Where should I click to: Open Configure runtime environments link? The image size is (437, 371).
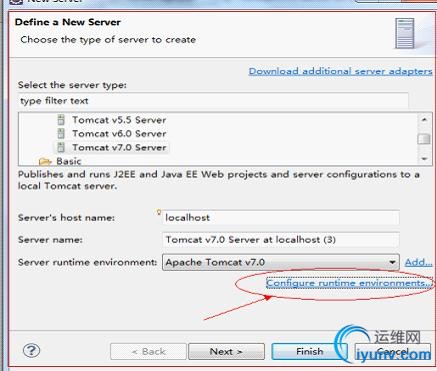click(349, 283)
